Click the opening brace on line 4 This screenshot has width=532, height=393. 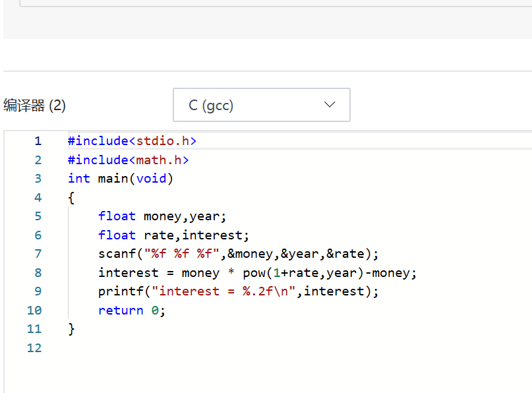[x=71, y=198]
